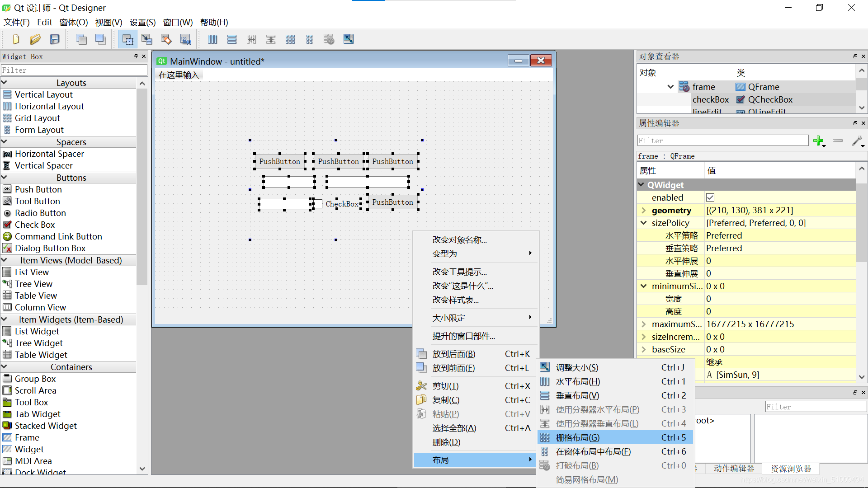Choose 栅格布局(G) from layout submenu
Image resolution: width=868 pixels, height=488 pixels.
coord(615,437)
